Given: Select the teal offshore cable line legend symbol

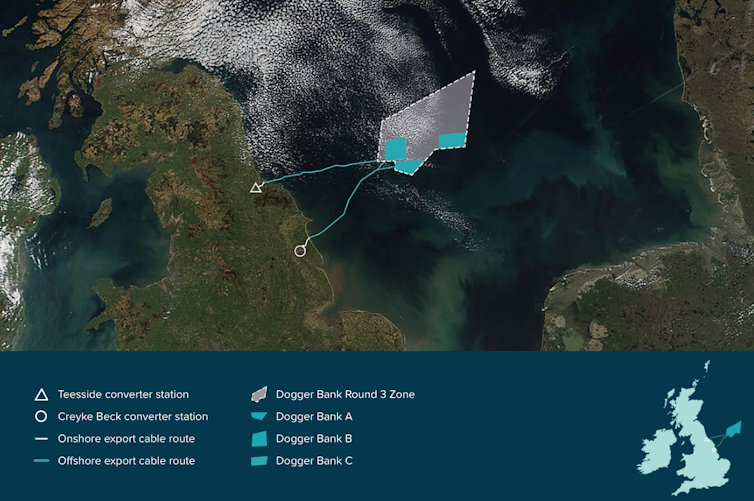Looking at the screenshot, I should coord(41,461).
